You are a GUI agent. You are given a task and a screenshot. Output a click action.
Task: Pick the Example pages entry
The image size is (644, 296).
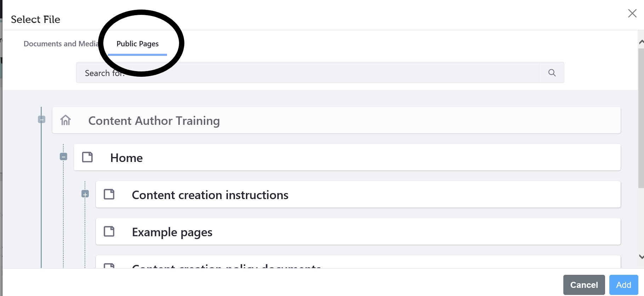pos(172,232)
